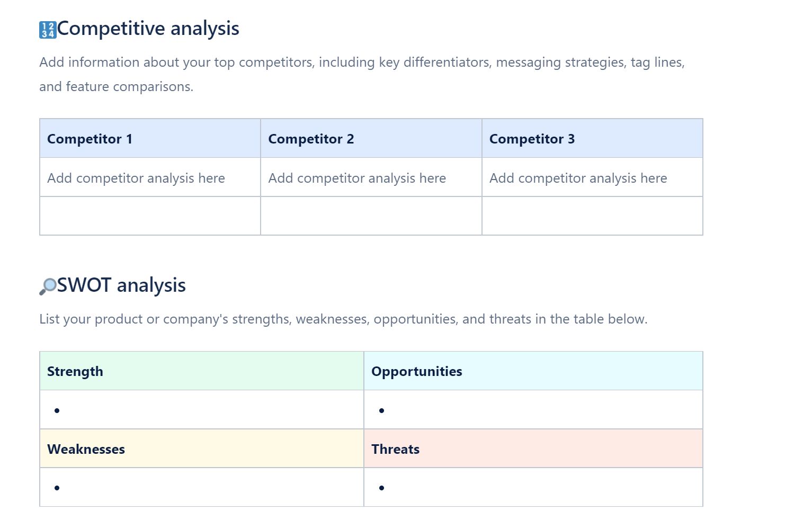Click the pink Threats header cell
Viewport: 812px width, 529px height.
tap(533, 449)
